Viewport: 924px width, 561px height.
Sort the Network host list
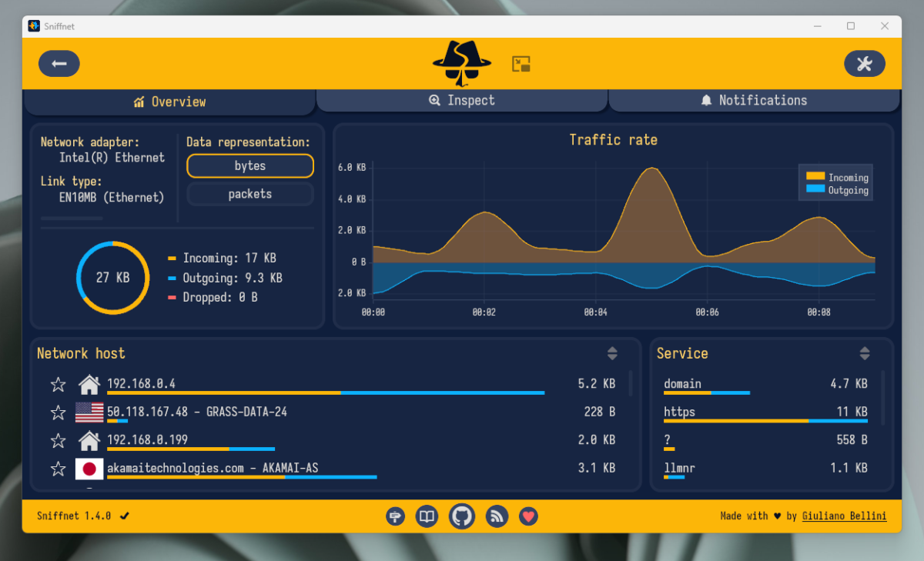612,353
